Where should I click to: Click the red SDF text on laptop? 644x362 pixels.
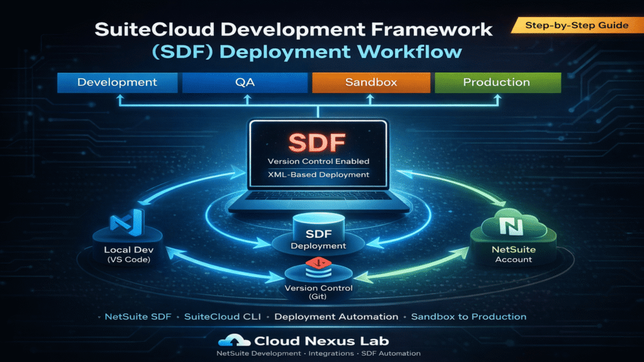point(317,143)
